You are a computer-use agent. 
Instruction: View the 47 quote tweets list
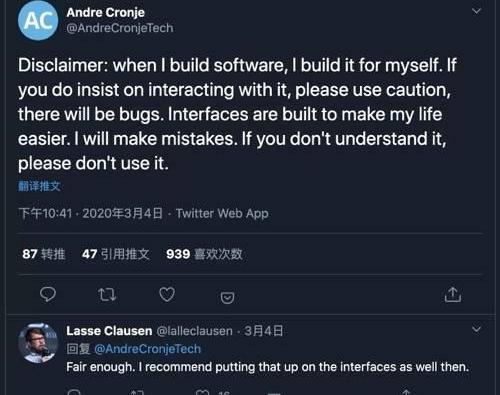116,254
